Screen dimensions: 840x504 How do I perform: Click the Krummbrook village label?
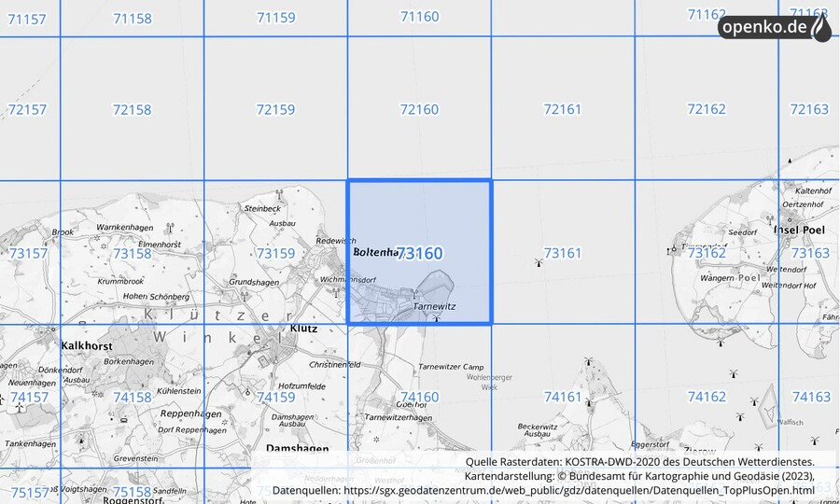click(x=120, y=281)
